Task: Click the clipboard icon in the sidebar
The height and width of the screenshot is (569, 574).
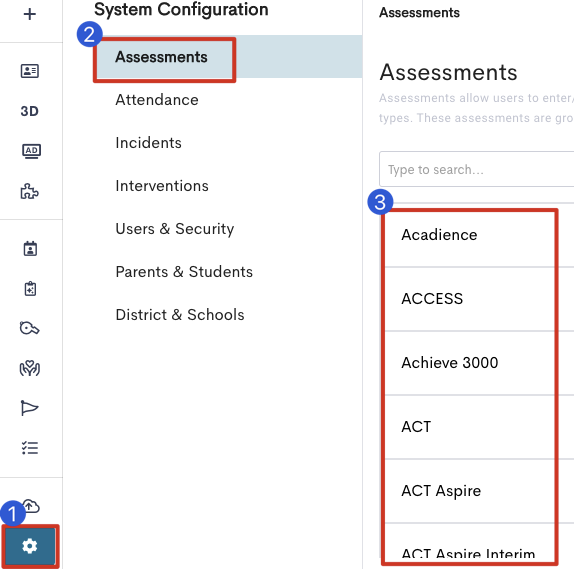Action: [30, 289]
